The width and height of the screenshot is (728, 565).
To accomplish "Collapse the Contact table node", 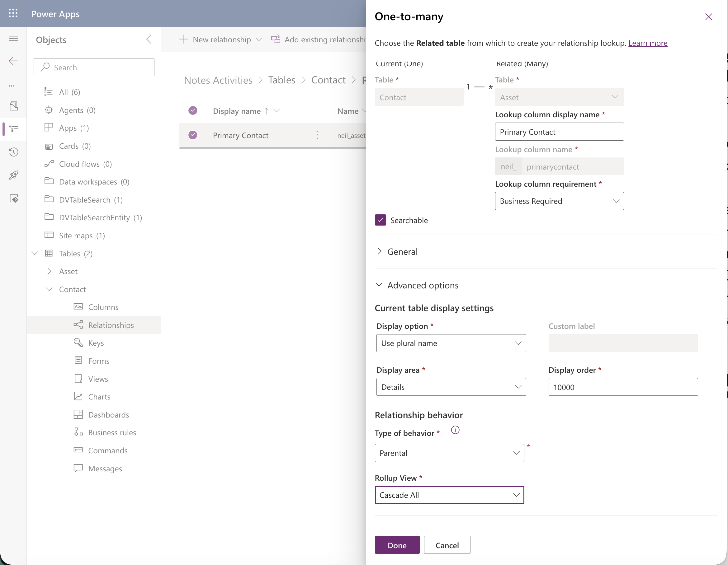I will pos(49,289).
